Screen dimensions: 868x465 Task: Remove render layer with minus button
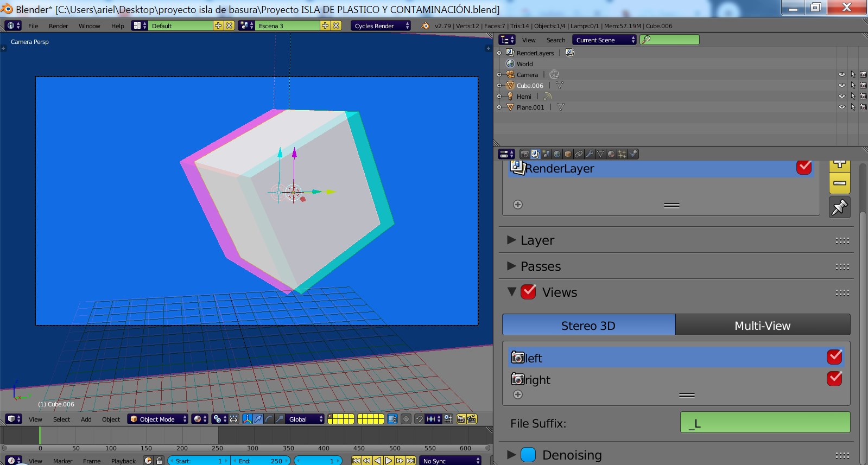click(x=840, y=183)
